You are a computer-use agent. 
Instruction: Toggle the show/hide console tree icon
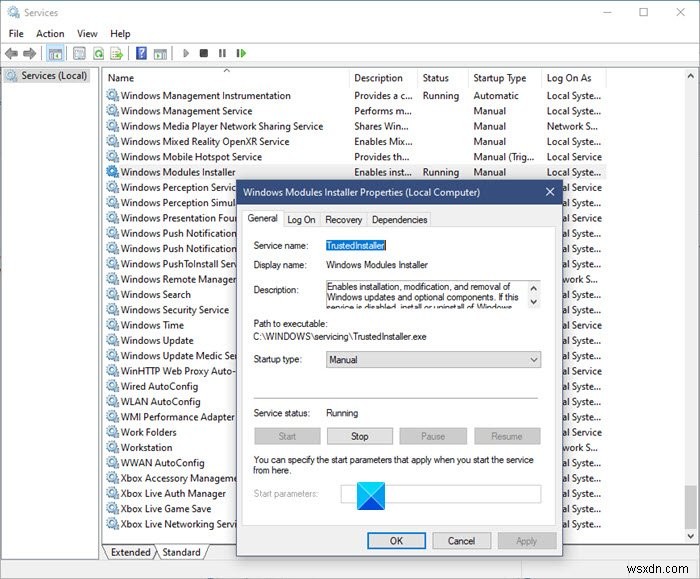tap(55, 54)
